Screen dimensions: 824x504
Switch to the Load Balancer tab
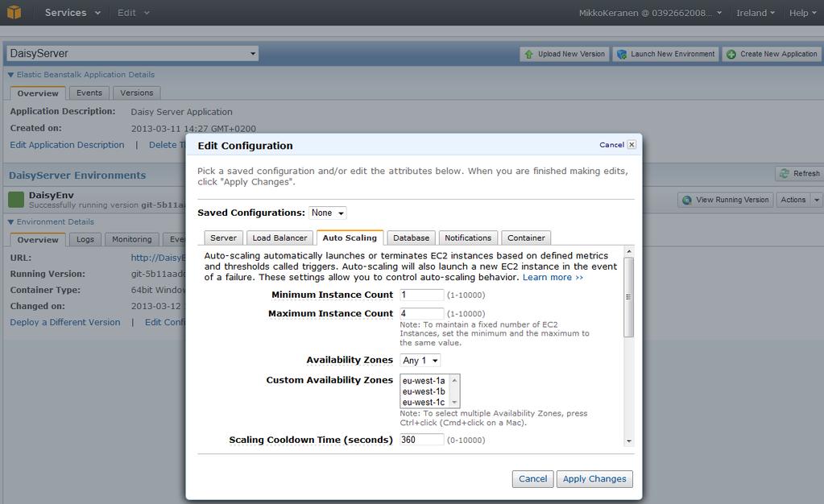click(279, 238)
